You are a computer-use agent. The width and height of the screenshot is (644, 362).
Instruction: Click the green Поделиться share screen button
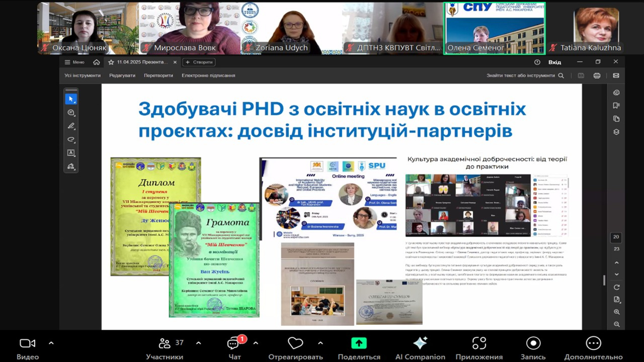click(x=359, y=348)
